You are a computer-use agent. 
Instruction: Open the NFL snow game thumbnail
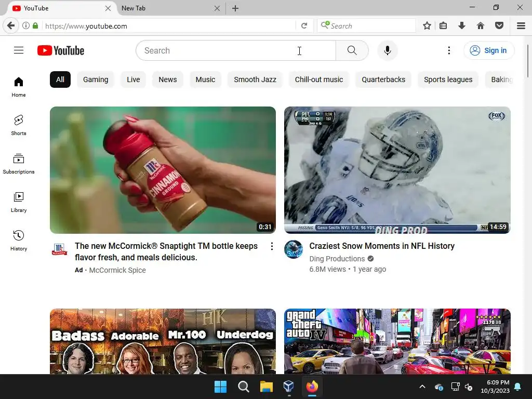(397, 170)
